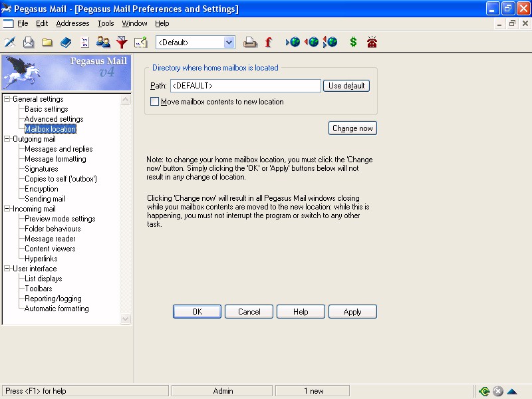Open the Addresses menu
532x399 pixels.
(72, 23)
